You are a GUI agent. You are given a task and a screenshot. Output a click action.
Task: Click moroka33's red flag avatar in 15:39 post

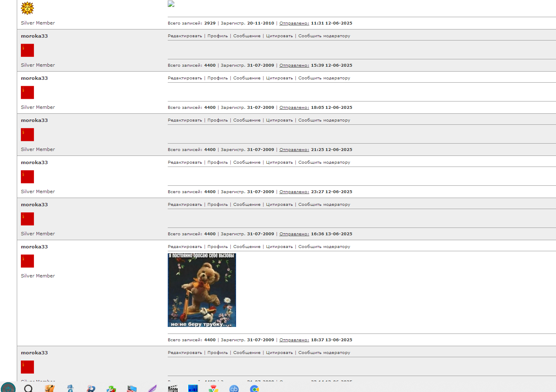27,50
